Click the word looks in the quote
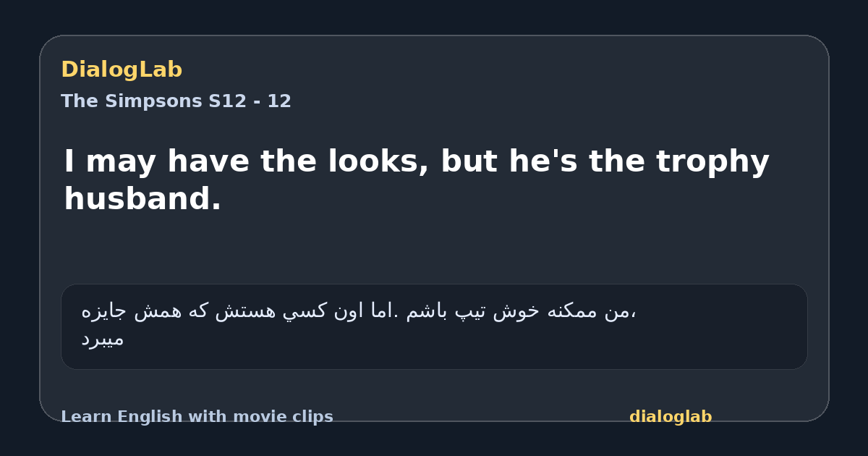 point(371,161)
